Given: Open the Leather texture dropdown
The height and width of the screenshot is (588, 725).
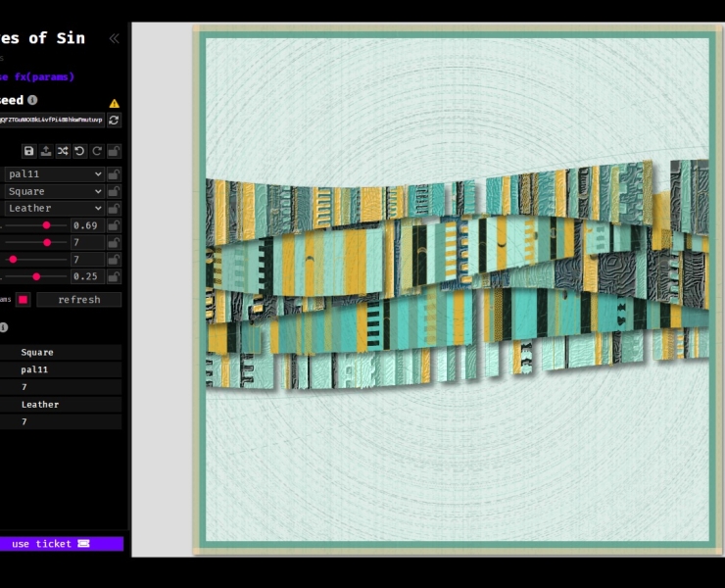Looking at the screenshot, I should pyautogui.click(x=54, y=209).
